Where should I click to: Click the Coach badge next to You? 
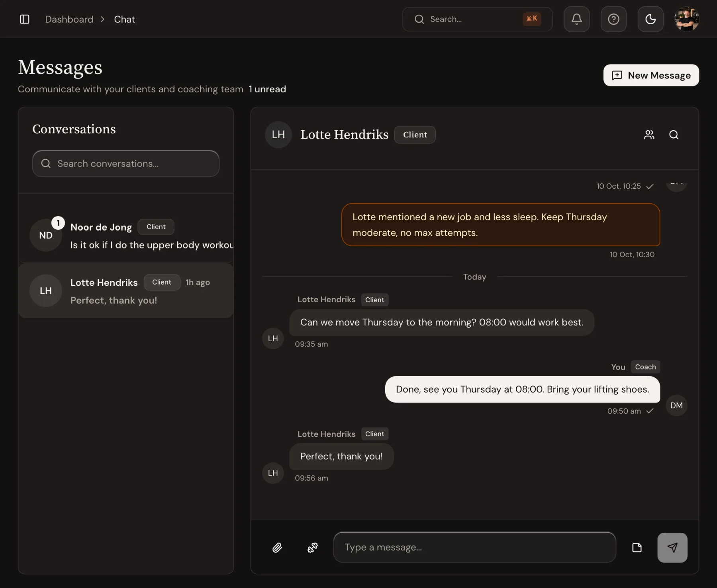[645, 367]
